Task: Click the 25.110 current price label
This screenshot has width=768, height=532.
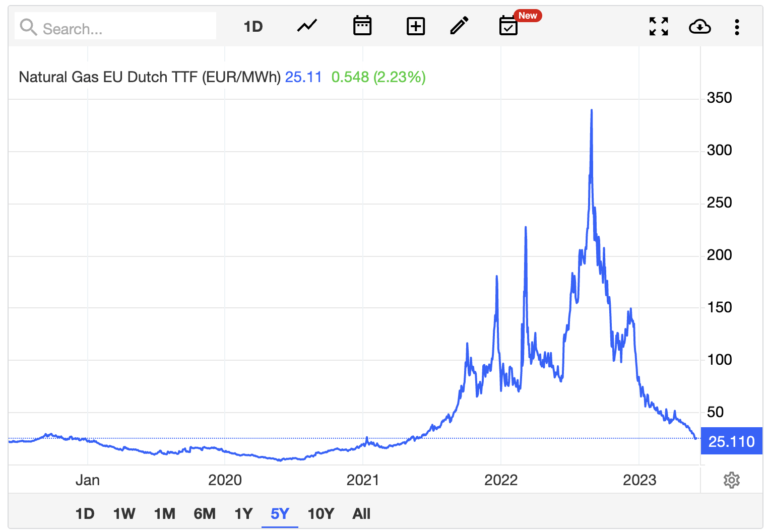Action: pos(731,441)
